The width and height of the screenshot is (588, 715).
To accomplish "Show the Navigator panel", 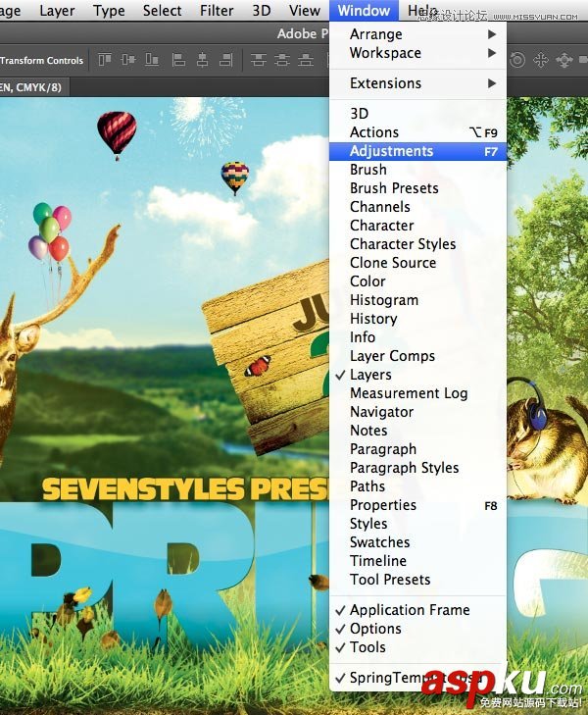I will [x=417, y=412].
